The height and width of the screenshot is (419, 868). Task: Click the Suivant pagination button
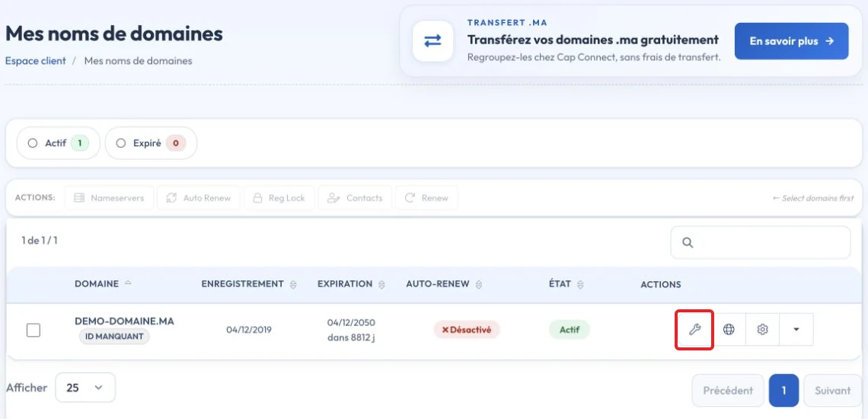click(x=832, y=390)
